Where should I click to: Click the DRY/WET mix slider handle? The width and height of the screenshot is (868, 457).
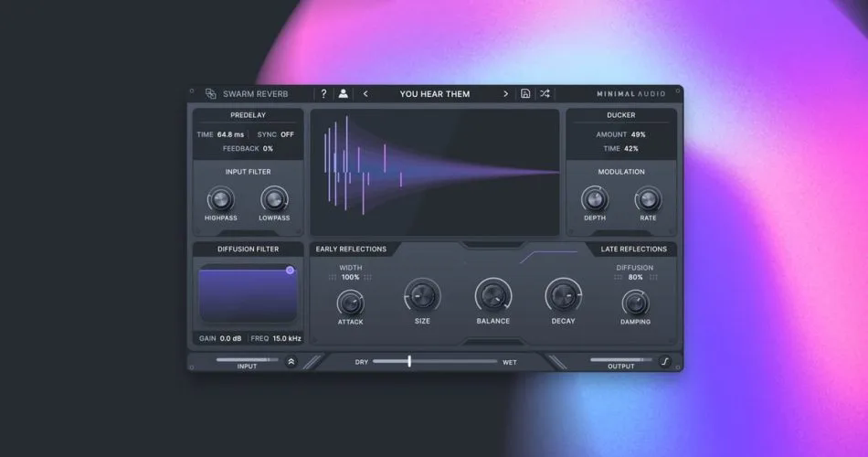pos(409,362)
